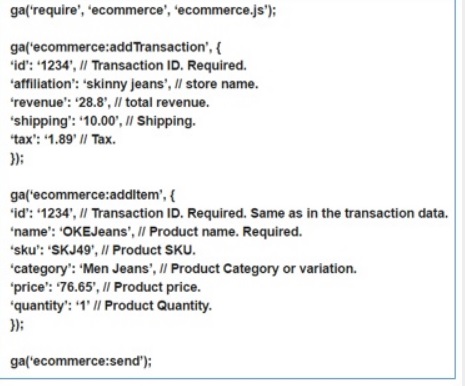
Task: Click the ga ecommerce:send line
Action: pyautogui.click(x=81, y=361)
